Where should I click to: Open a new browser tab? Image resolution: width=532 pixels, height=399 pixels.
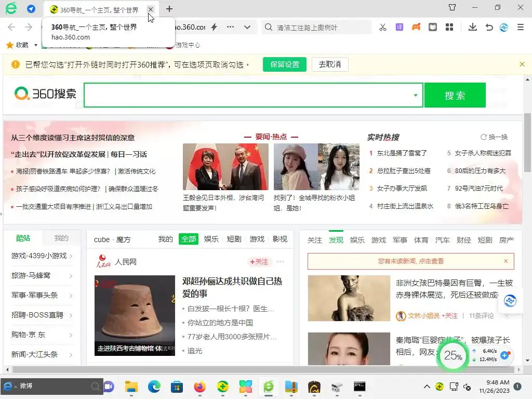coord(169,9)
